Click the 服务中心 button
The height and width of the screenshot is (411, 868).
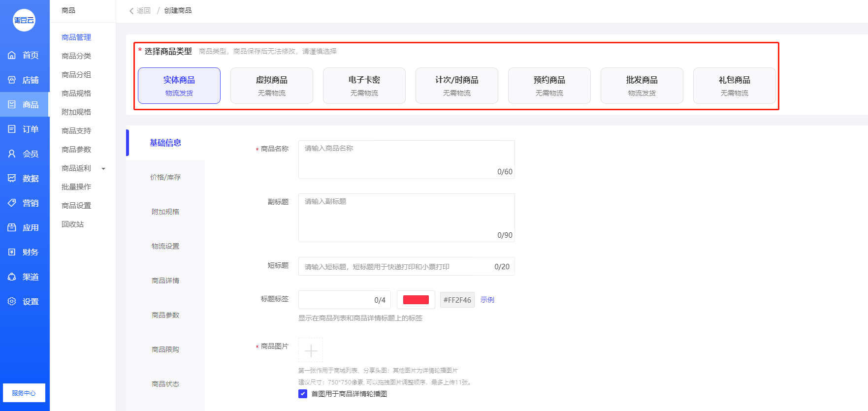pyautogui.click(x=24, y=393)
